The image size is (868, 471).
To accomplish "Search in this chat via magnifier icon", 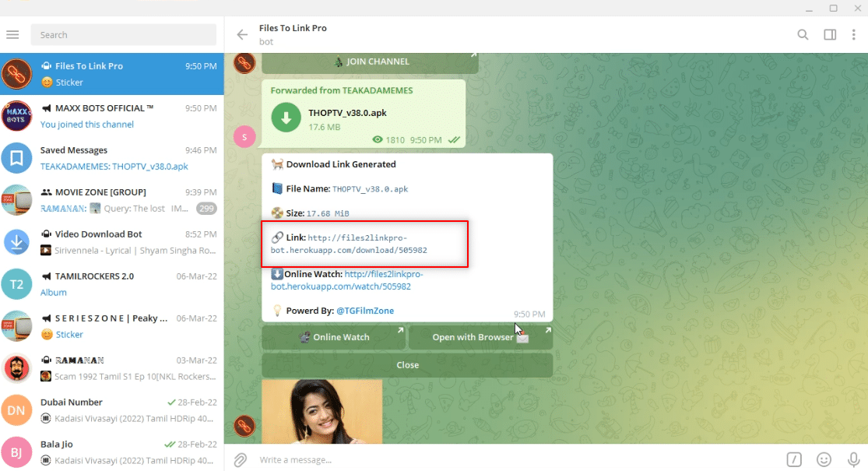I will click(803, 35).
